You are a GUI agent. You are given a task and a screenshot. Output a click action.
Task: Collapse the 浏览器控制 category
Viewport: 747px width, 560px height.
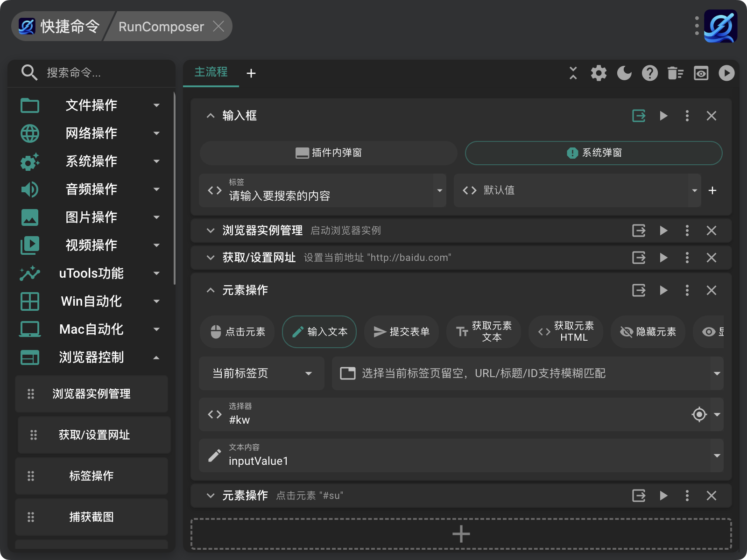(91, 357)
